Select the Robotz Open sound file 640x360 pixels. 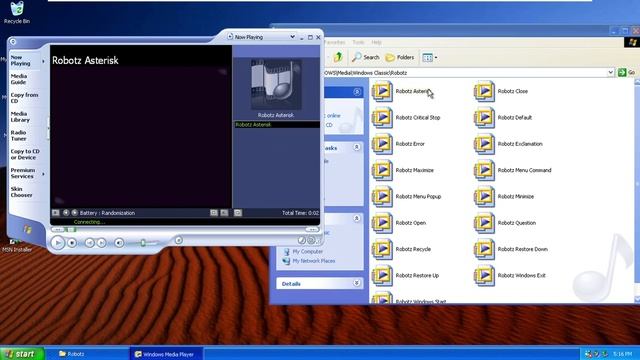(x=399, y=223)
